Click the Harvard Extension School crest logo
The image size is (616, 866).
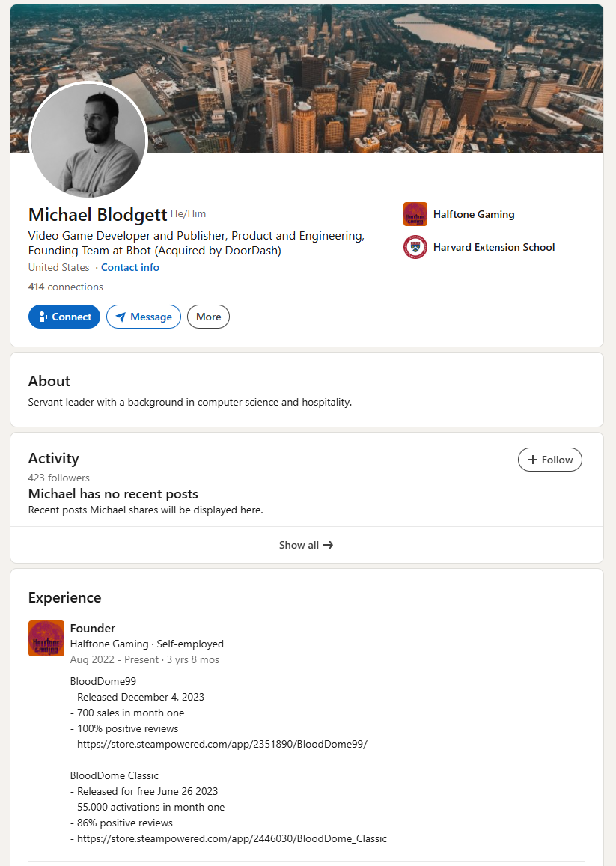pyautogui.click(x=415, y=247)
